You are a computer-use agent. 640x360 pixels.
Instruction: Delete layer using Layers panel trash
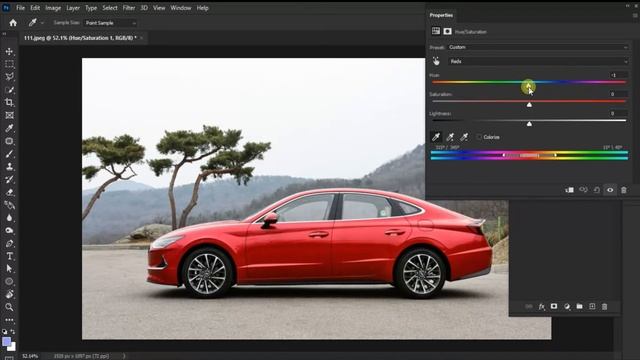(604, 306)
